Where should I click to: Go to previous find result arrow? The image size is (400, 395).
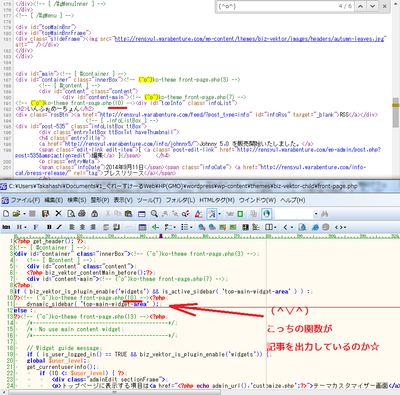coord(360,6)
